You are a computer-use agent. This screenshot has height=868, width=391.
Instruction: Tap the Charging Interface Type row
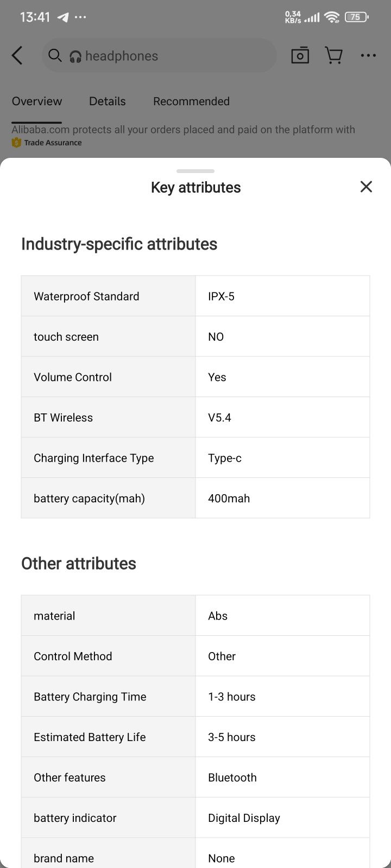point(195,458)
